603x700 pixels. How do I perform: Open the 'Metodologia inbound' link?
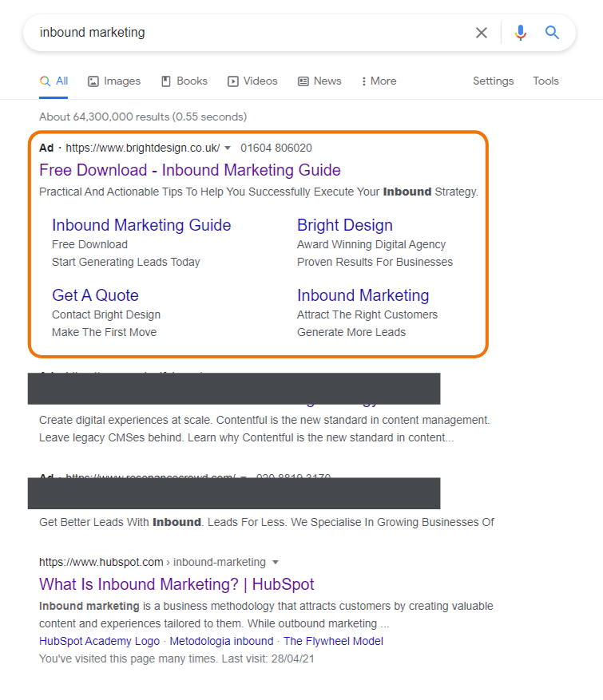pos(221,641)
